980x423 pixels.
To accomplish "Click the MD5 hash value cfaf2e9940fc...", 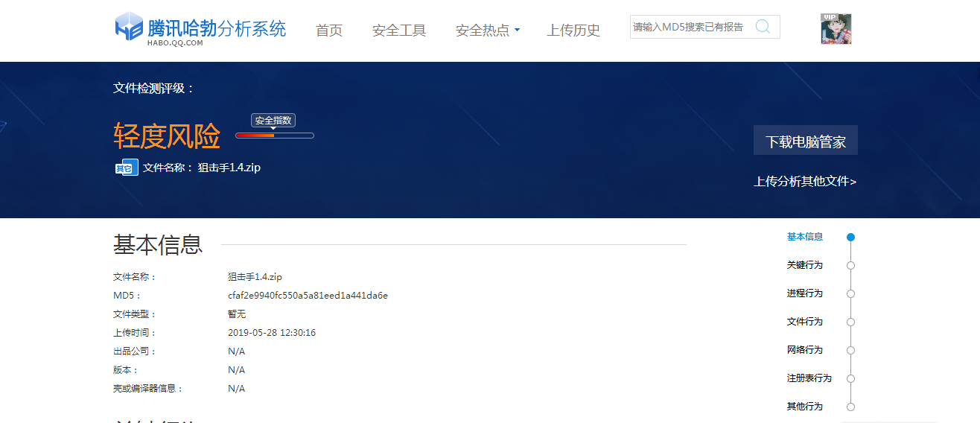I will pos(308,296).
